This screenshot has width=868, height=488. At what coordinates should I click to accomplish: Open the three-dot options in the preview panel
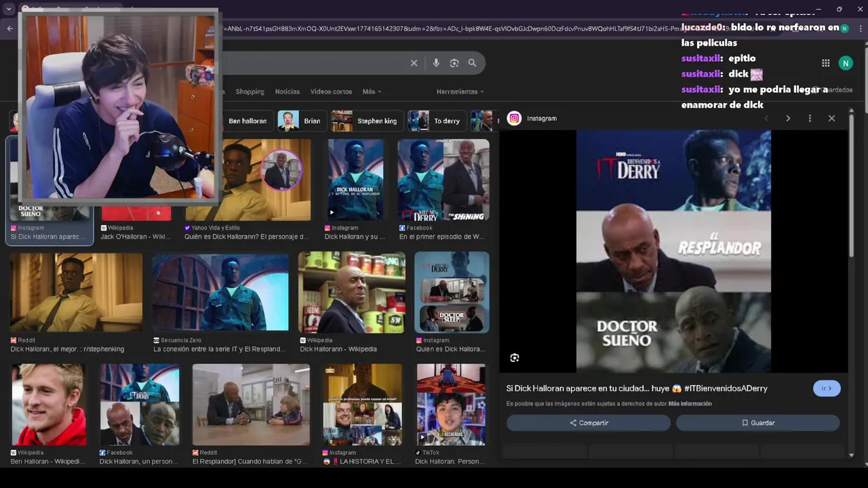(810, 119)
